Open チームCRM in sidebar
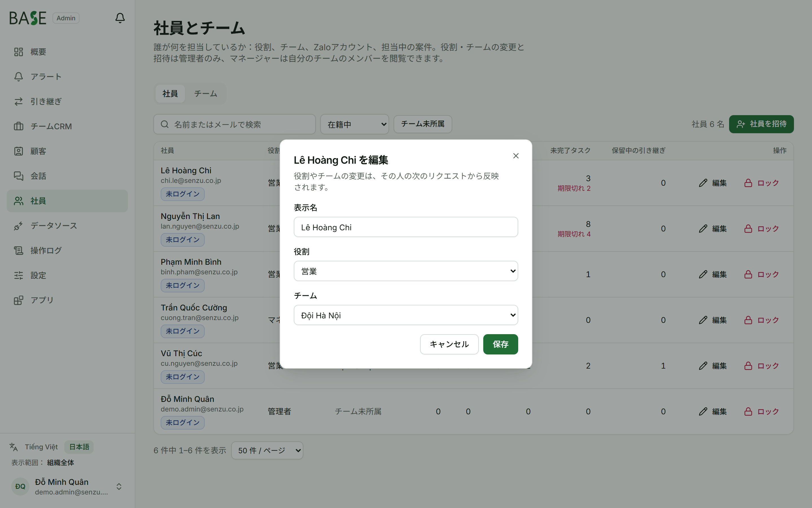Screen dimensions: 812x508 pyautogui.click(x=67, y=126)
